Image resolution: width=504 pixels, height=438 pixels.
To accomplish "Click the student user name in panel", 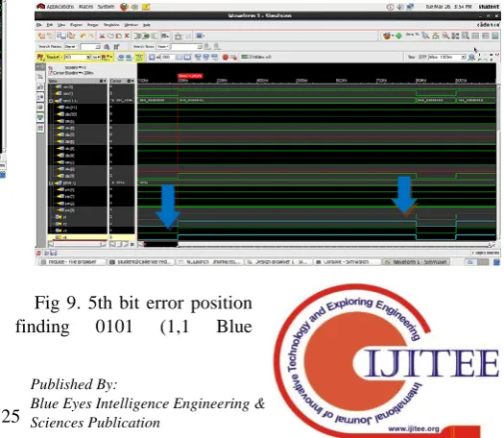I will tap(489, 7).
